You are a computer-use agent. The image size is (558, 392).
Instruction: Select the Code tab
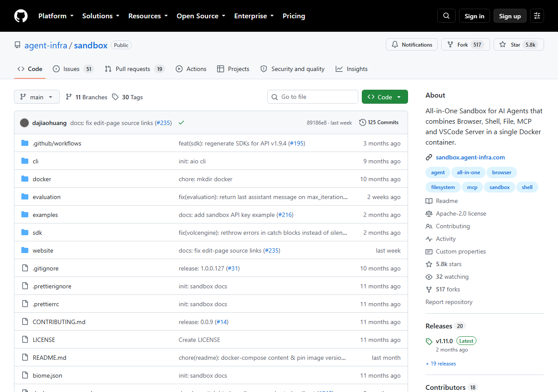pos(30,69)
